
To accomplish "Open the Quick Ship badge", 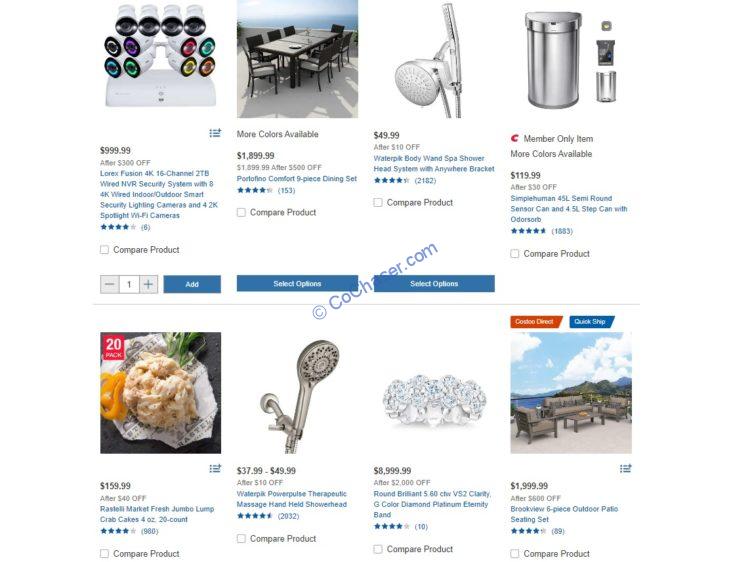I will click(591, 322).
